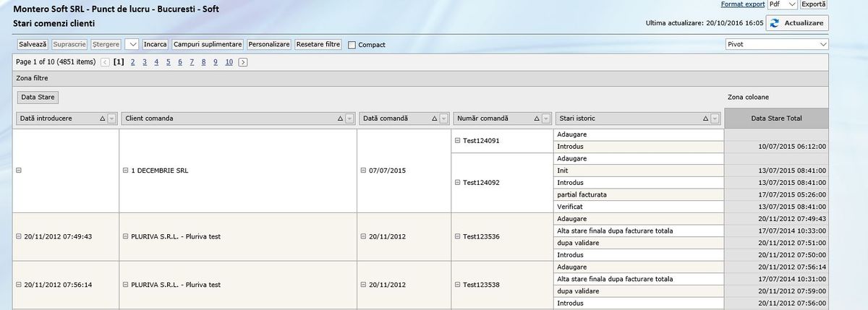
Task: Click the previous page arrow in pager
Action: click(x=106, y=62)
